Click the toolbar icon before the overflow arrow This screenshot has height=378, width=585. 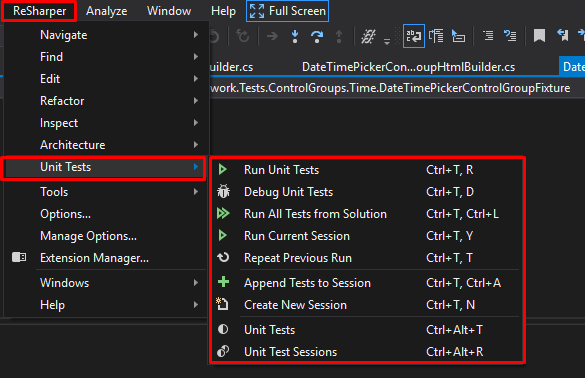[x=368, y=36]
